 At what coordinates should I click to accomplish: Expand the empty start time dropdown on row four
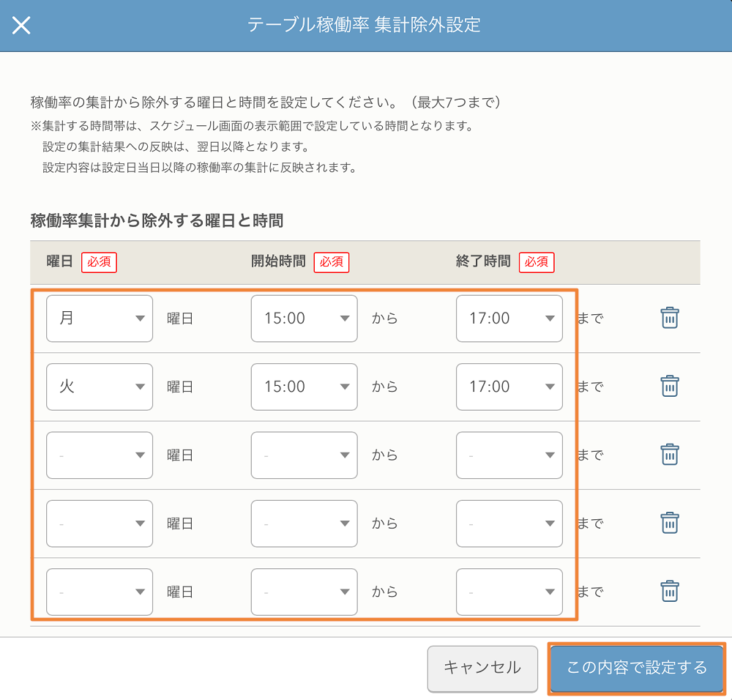304,523
